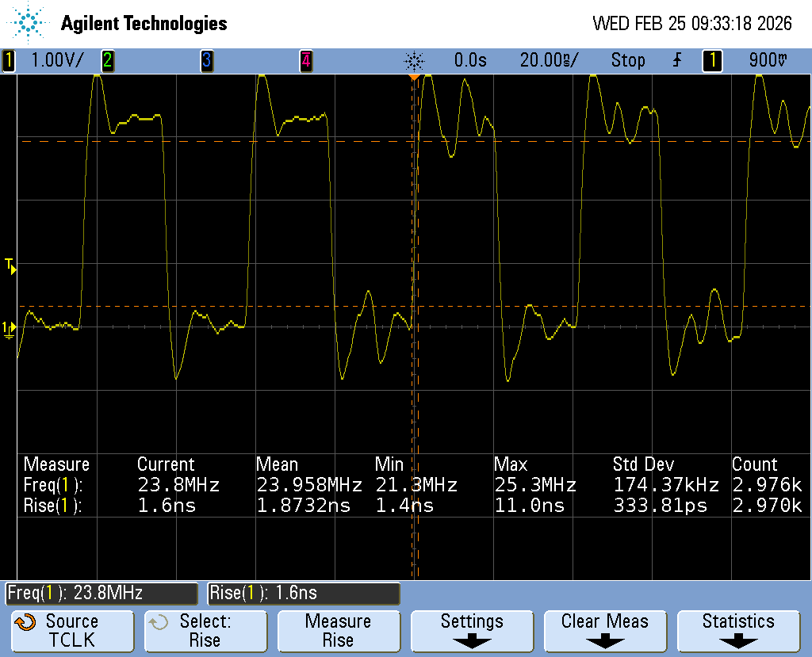
Task: Select the Rise(1): 1.6ns readout tab
Action: tap(304, 593)
